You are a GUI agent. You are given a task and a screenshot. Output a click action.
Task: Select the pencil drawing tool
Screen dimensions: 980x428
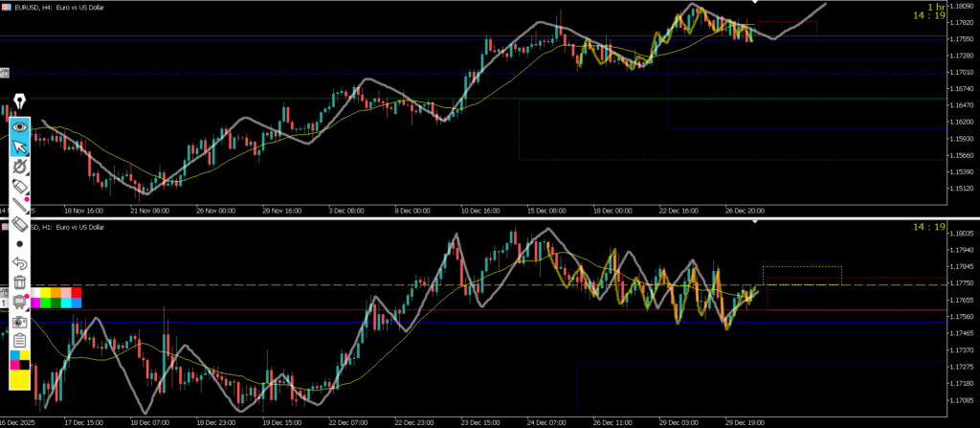coord(20,186)
